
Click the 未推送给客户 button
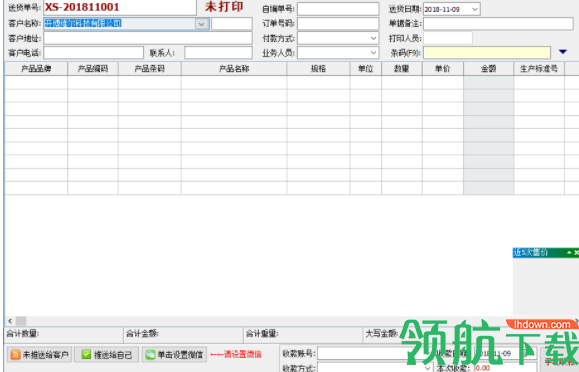(39, 355)
